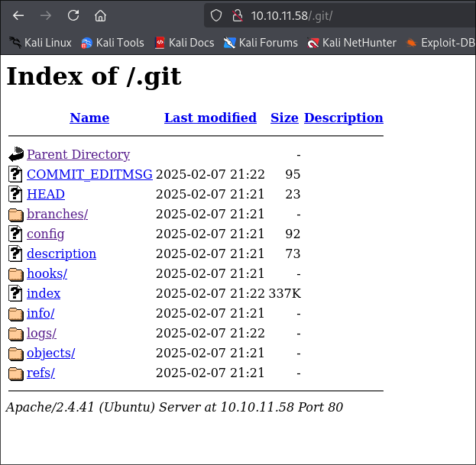Browse into the logs/ directory
Viewport: 476px width, 465px height.
click(x=41, y=333)
